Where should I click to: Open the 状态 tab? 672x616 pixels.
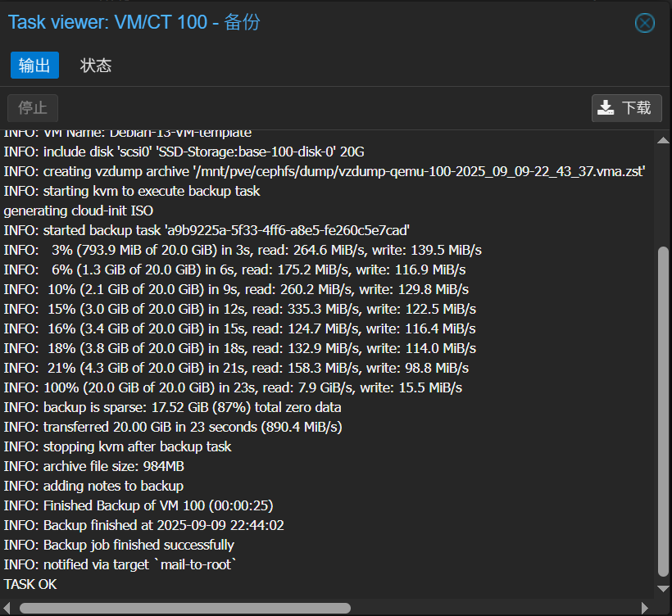click(x=96, y=66)
